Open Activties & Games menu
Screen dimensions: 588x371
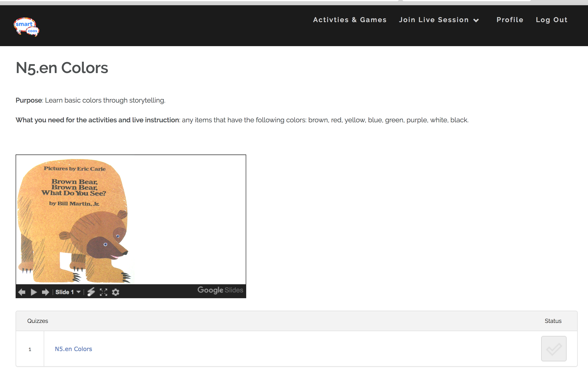[x=350, y=20]
